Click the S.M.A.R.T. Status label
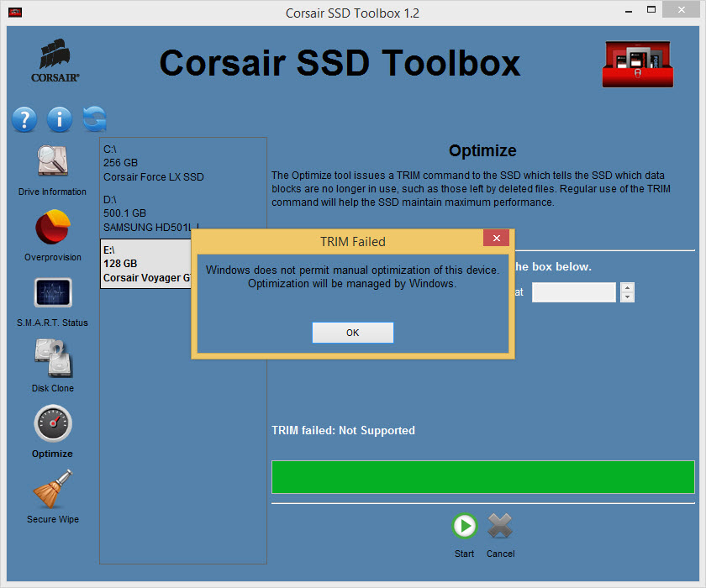The height and width of the screenshot is (588, 706). point(52,323)
